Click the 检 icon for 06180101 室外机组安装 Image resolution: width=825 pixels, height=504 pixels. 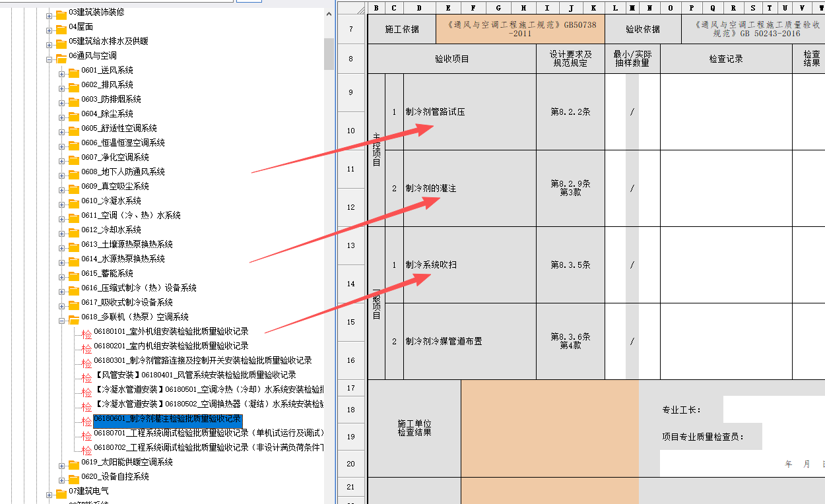(86, 334)
